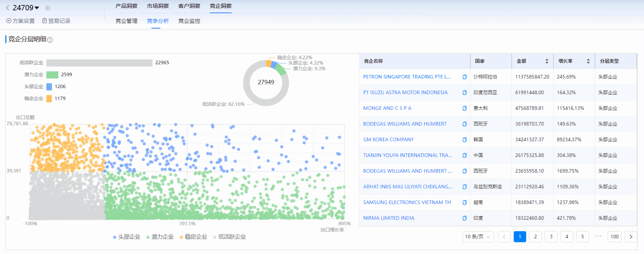Click the info icon beside 竞企分层明细
Viewport: 644px width, 254px height.
[x=50, y=40]
